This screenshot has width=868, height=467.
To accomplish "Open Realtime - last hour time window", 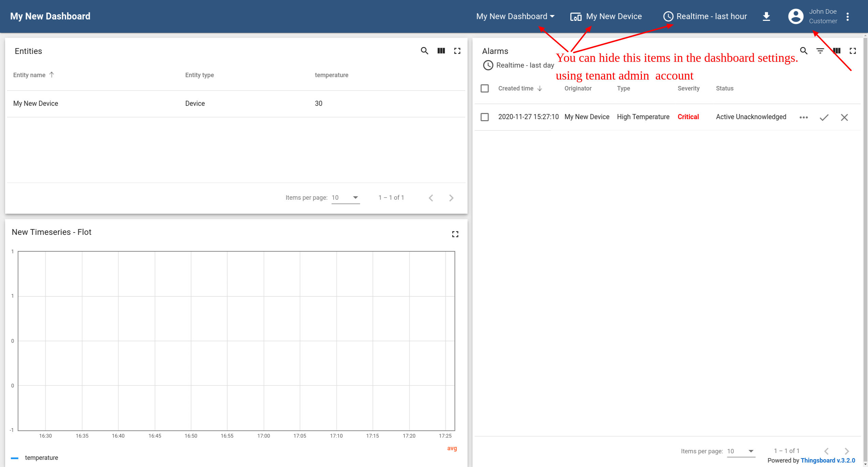I will 705,16.
